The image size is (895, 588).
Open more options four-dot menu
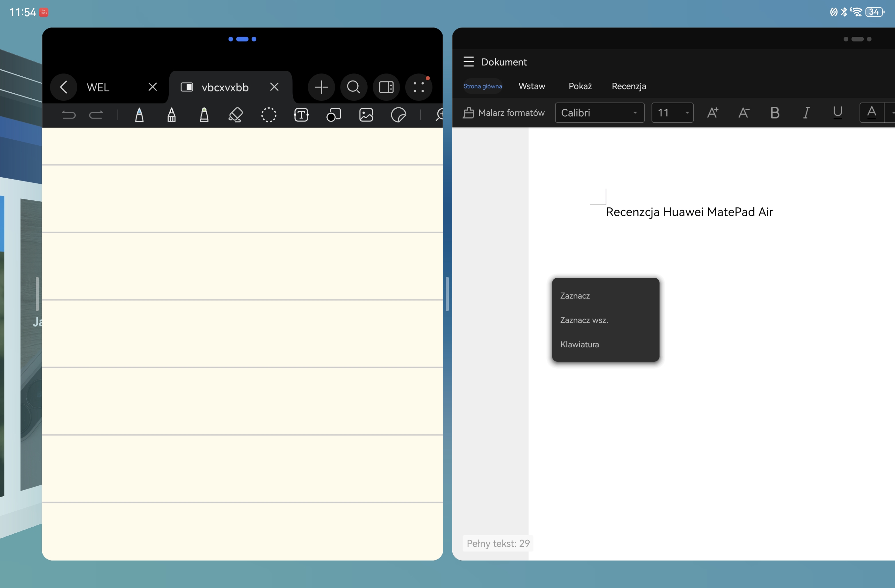tap(418, 87)
